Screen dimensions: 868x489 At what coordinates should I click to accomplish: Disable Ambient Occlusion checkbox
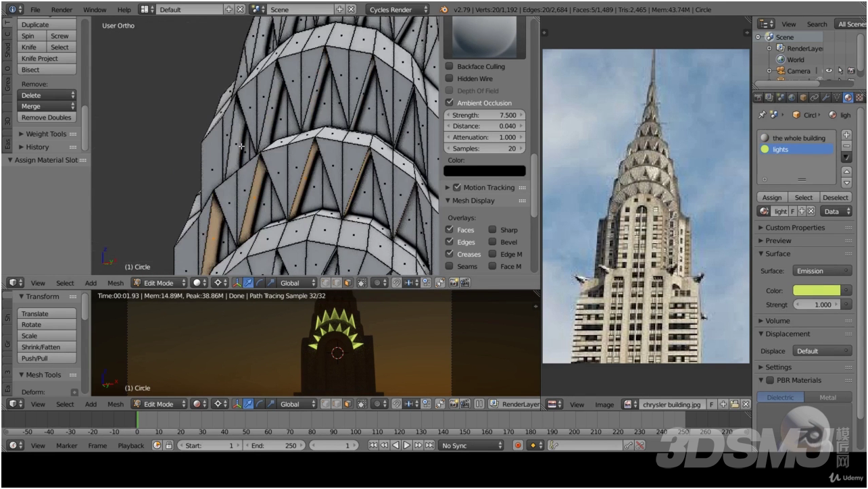(x=449, y=103)
